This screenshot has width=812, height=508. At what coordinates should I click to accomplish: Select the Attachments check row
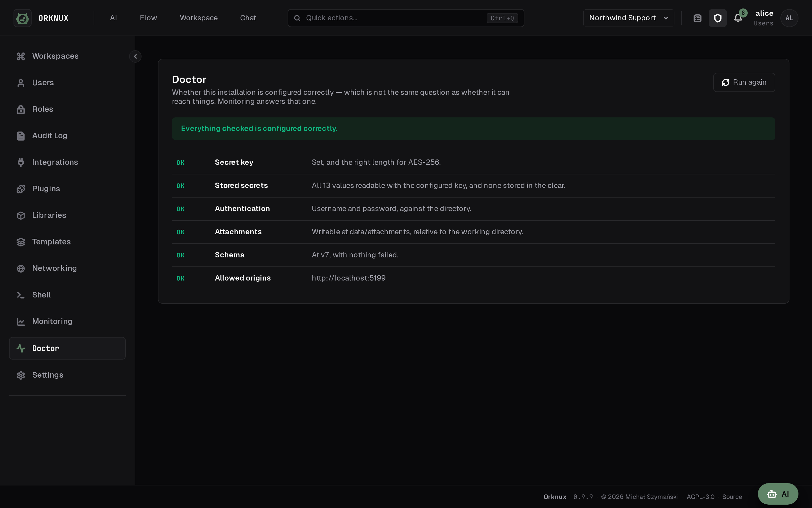473,232
